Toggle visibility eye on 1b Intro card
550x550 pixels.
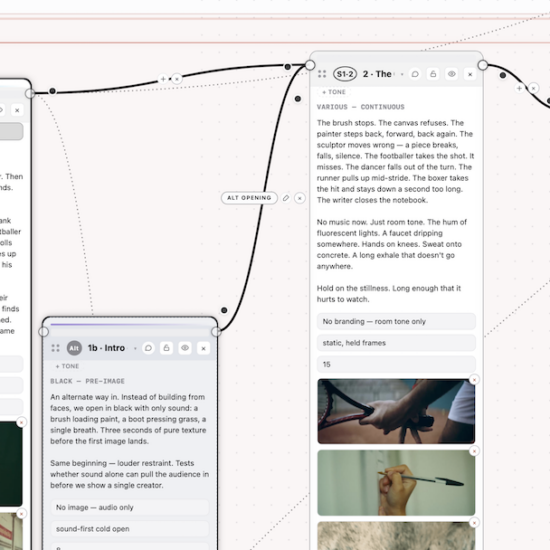coord(185,348)
